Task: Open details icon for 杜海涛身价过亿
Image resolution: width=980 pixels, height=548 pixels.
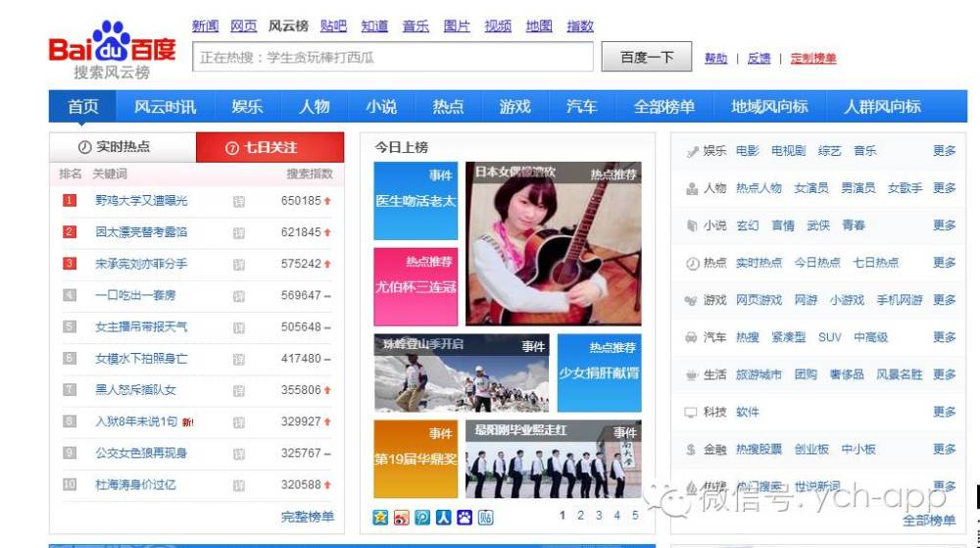Action: click(x=239, y=485)
